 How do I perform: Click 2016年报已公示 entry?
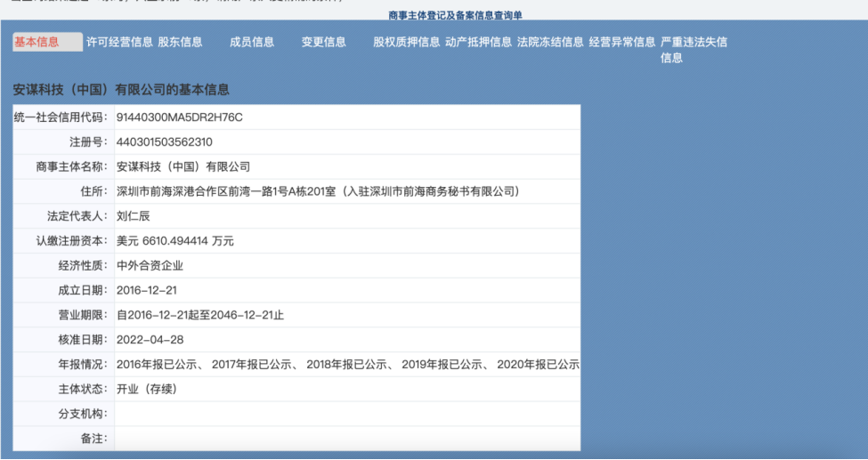click(x=157, y=365)
